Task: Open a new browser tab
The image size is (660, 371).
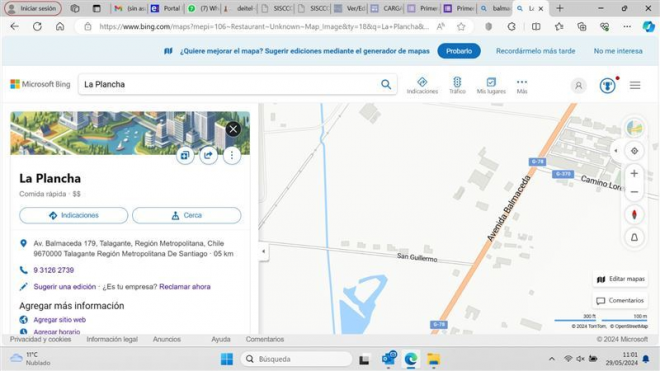Action: coord(559,8)
